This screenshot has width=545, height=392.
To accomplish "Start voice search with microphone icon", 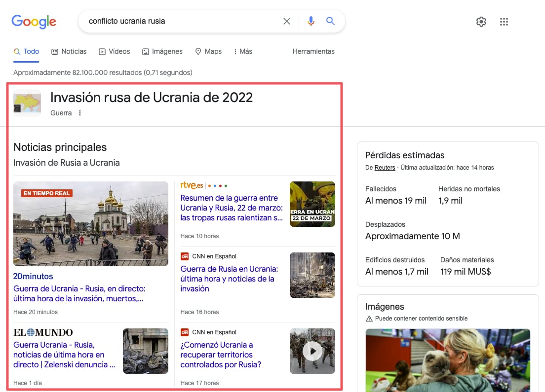I will [x=311, y=21].
